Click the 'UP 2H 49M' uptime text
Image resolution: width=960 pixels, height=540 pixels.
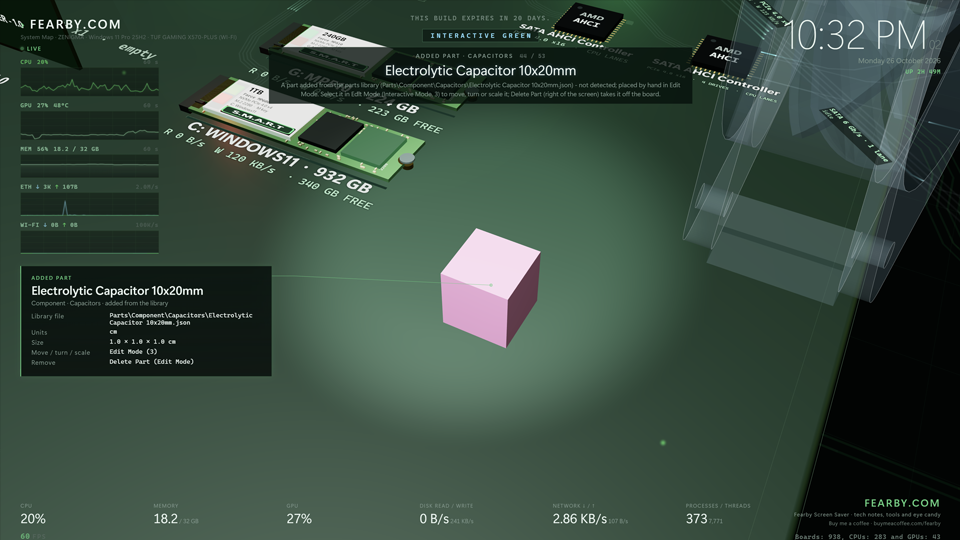pyautogui.click(x=923, y=72)
